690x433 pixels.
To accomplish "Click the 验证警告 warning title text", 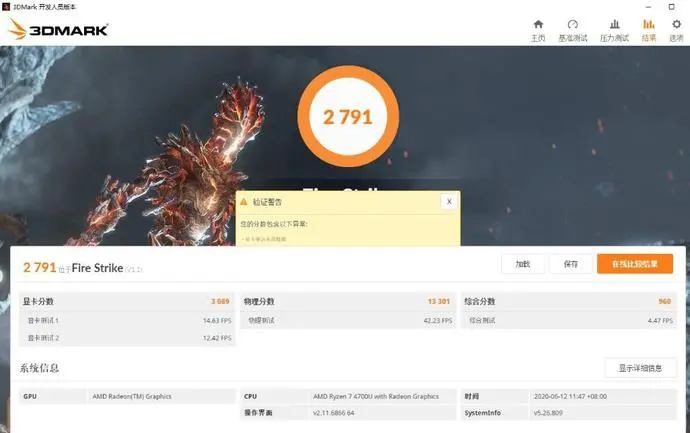I will [x=267, y=202].
